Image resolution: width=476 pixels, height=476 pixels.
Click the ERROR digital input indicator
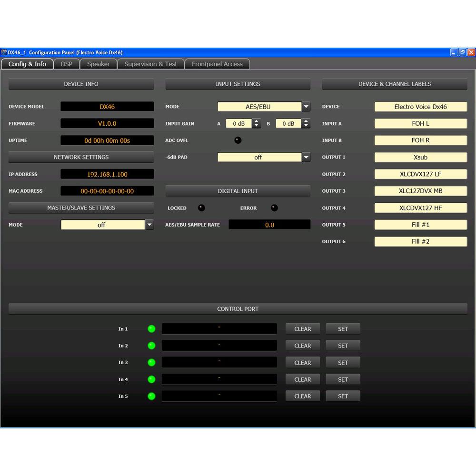point(274,208)
